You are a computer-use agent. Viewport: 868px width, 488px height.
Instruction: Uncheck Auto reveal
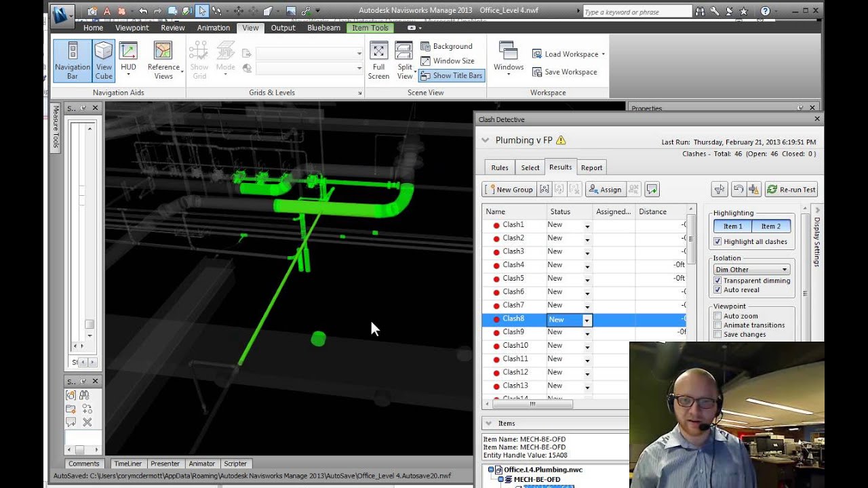pyautogui.click(x=717, y=289)
